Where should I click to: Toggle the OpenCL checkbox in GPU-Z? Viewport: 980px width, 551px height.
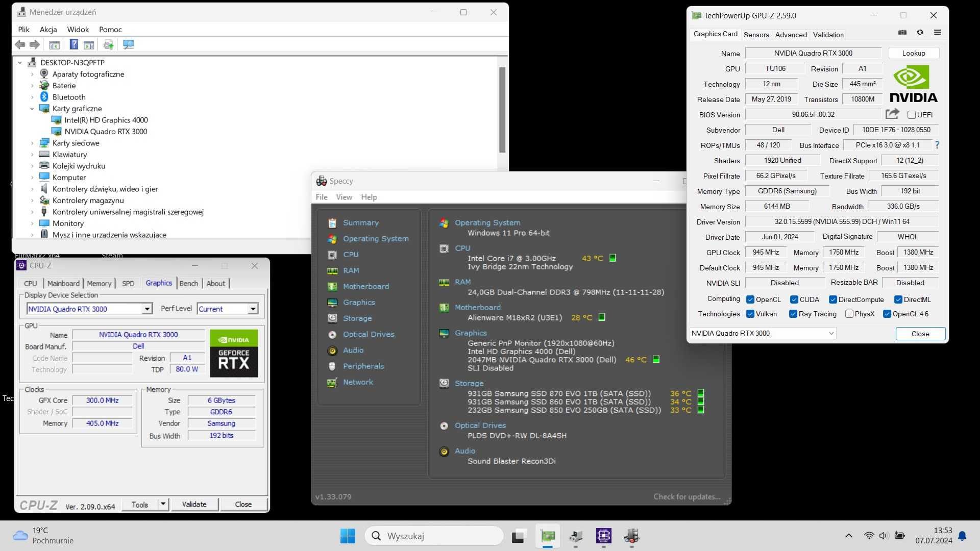coord(750,299)
